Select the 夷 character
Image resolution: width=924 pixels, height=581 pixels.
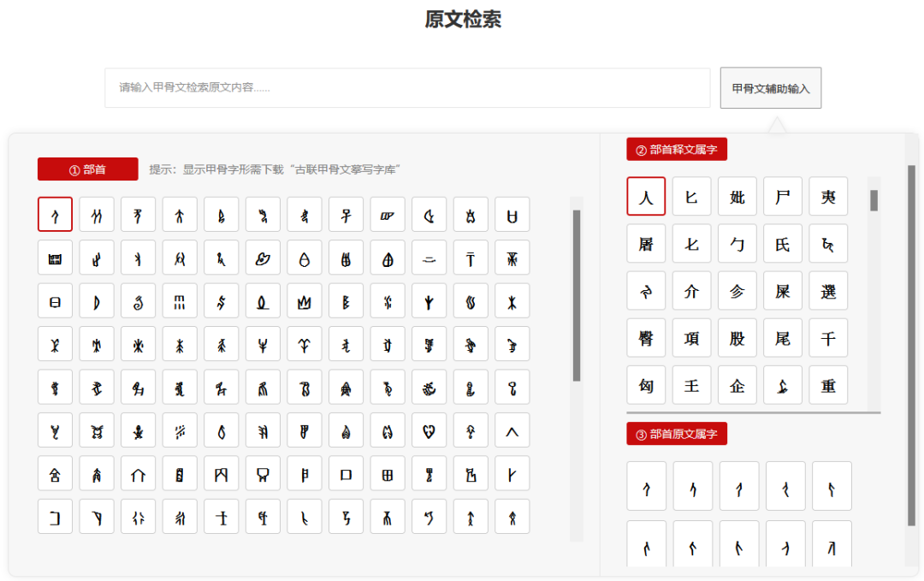[828, 196]
